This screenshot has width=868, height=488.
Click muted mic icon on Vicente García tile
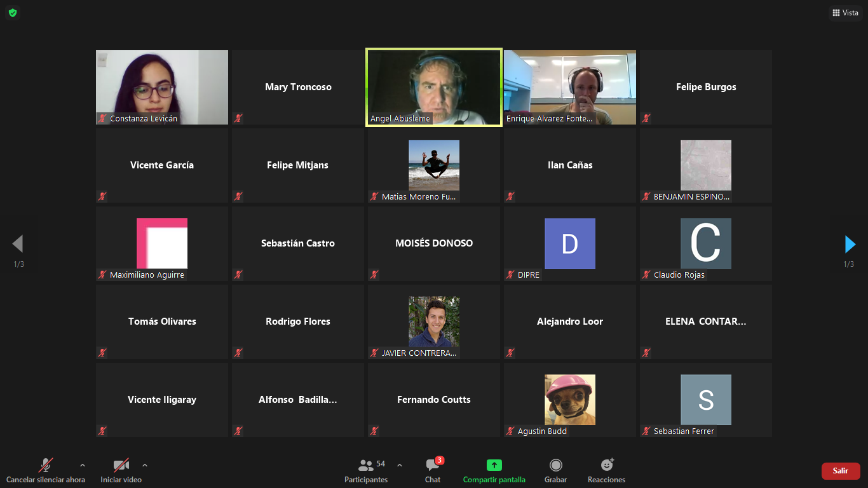[x=102, y=196]
